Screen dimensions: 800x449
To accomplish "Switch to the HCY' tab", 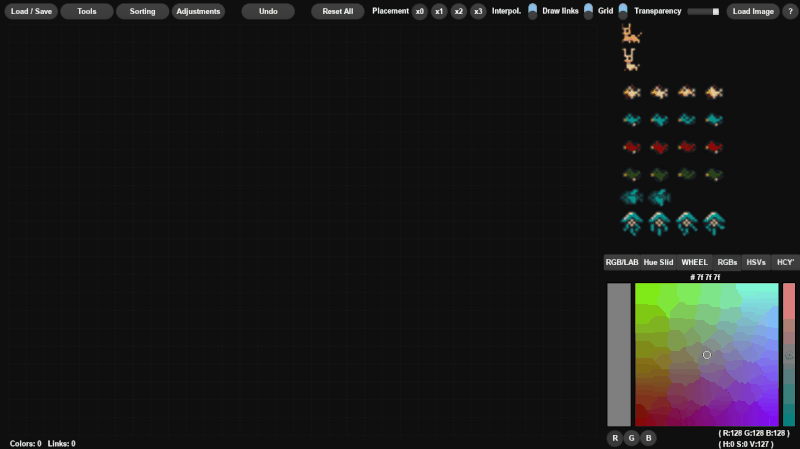I will click(x=785, y=262).
